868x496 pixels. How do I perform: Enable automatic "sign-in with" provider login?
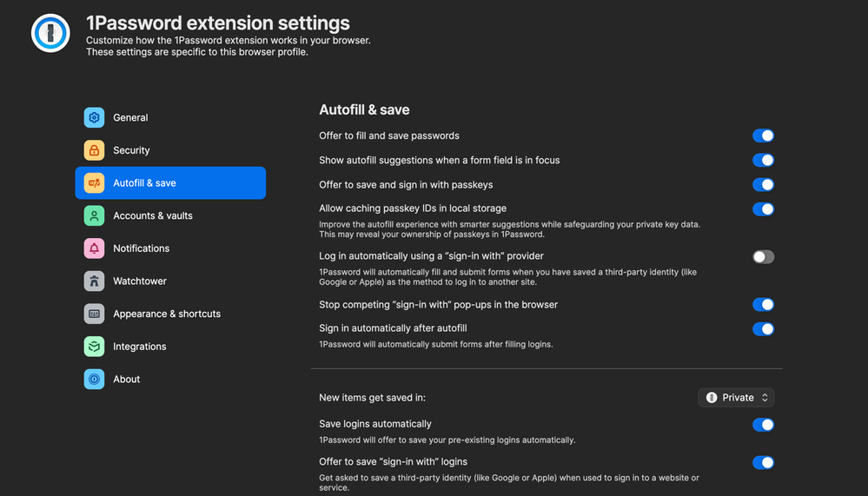[x=763, y=257]
